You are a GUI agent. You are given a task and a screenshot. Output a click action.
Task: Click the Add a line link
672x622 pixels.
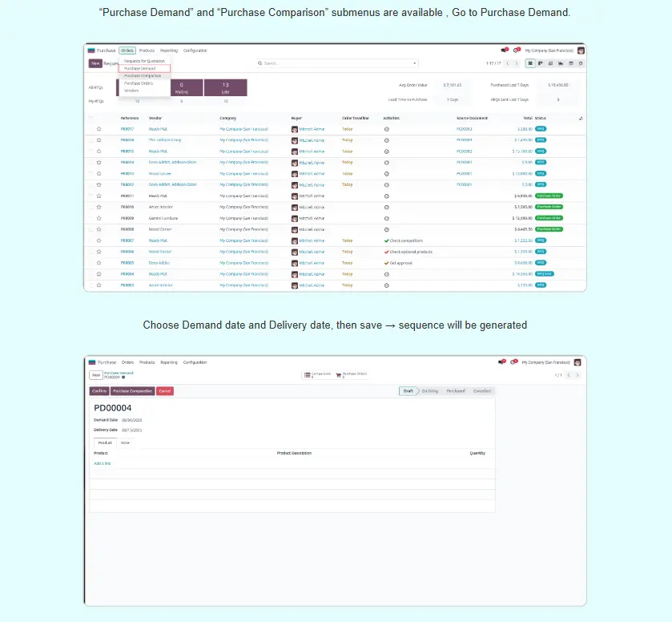tap(102, 463)
